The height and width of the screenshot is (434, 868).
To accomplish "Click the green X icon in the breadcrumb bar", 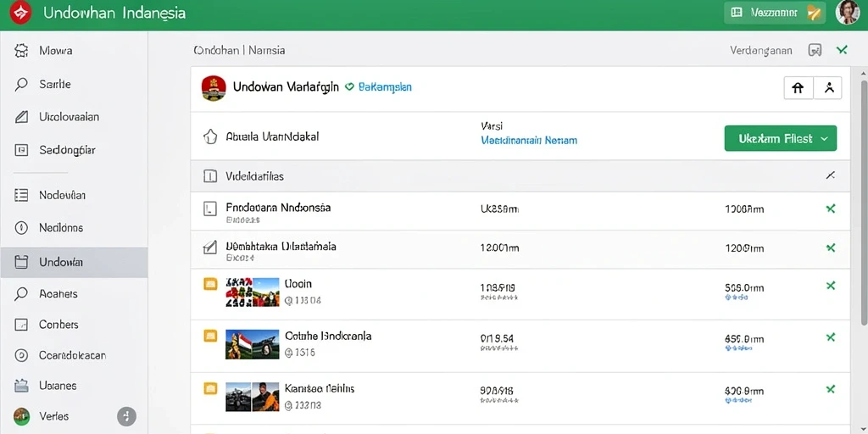I will tap(842, 50).
